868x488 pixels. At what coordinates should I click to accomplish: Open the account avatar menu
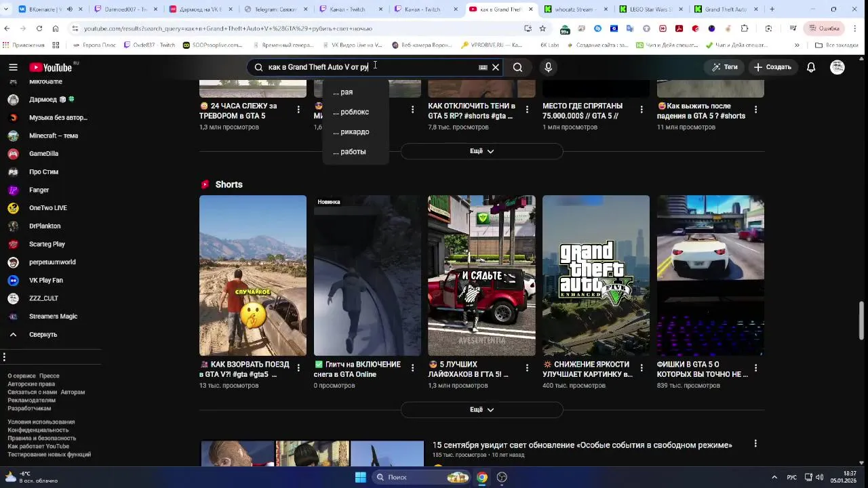point(837,67)
